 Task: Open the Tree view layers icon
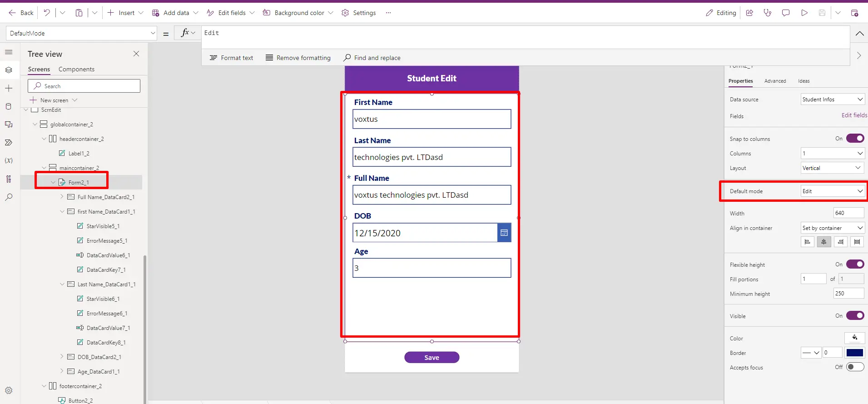(9, 70)
